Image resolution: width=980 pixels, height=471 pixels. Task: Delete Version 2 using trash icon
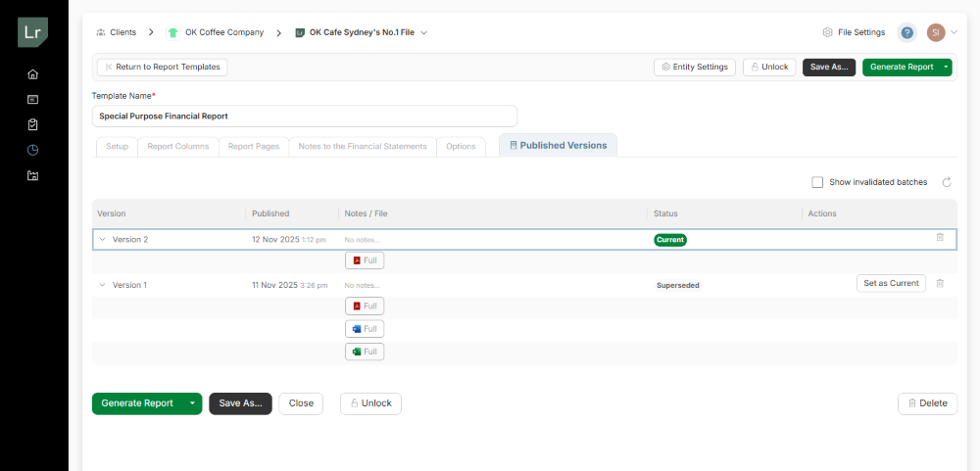tap(940, 237)
